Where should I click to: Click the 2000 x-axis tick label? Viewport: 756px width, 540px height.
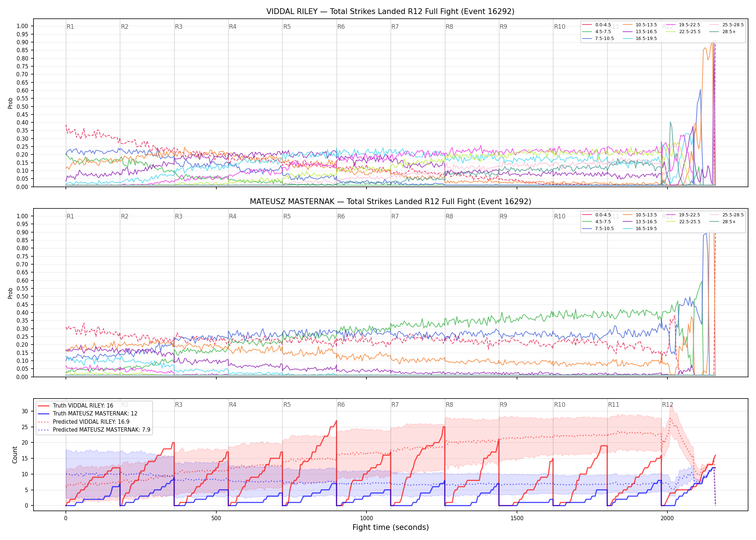click(x=667, y=518)
